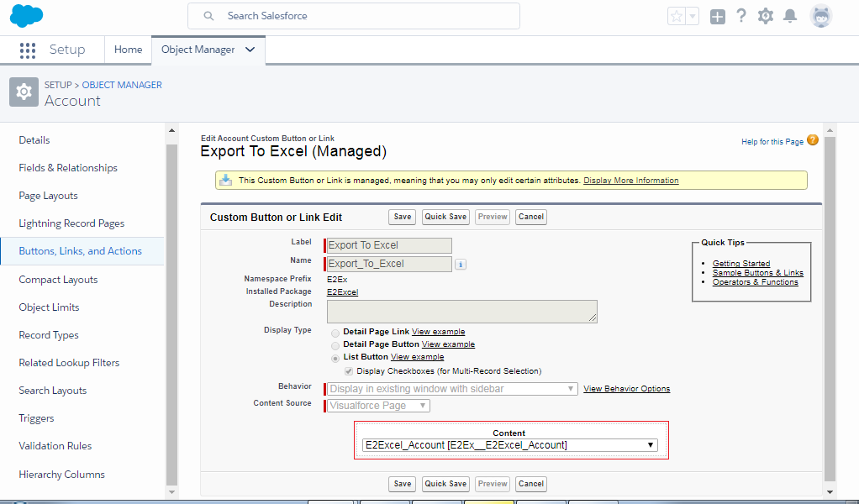The width and height of the screenshot is (859, 504).
Task: Click the Quick Save button
Action: point(445,217)
